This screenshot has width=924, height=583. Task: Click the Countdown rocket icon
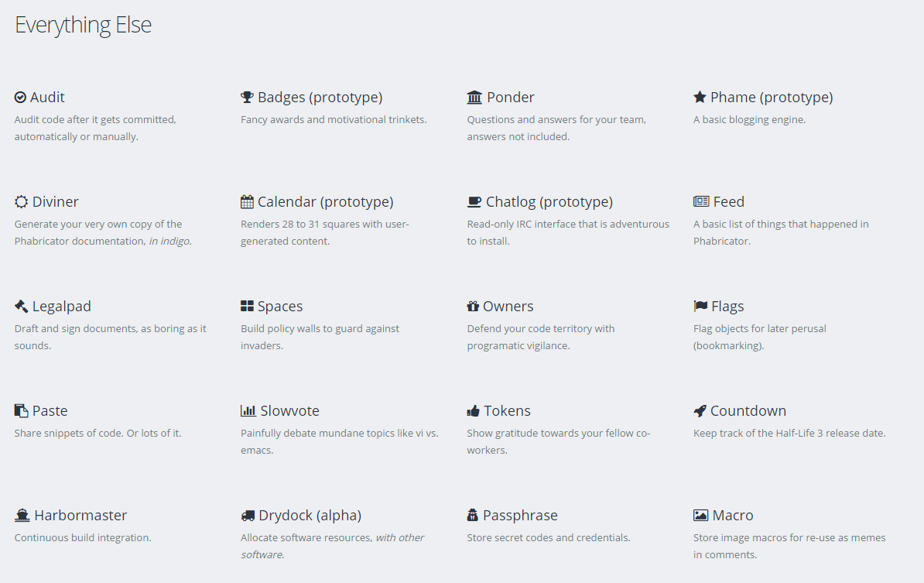coord(700,411)
